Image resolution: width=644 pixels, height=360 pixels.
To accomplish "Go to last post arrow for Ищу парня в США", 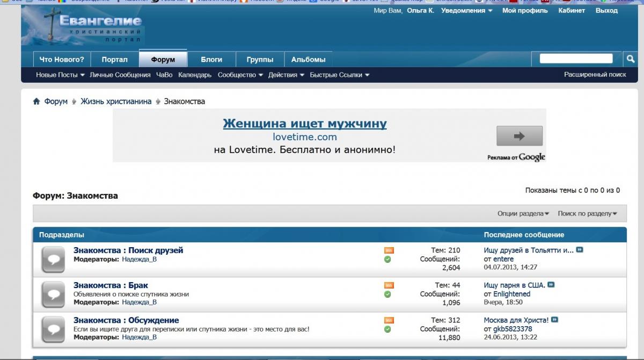I will tap(551, 285).
